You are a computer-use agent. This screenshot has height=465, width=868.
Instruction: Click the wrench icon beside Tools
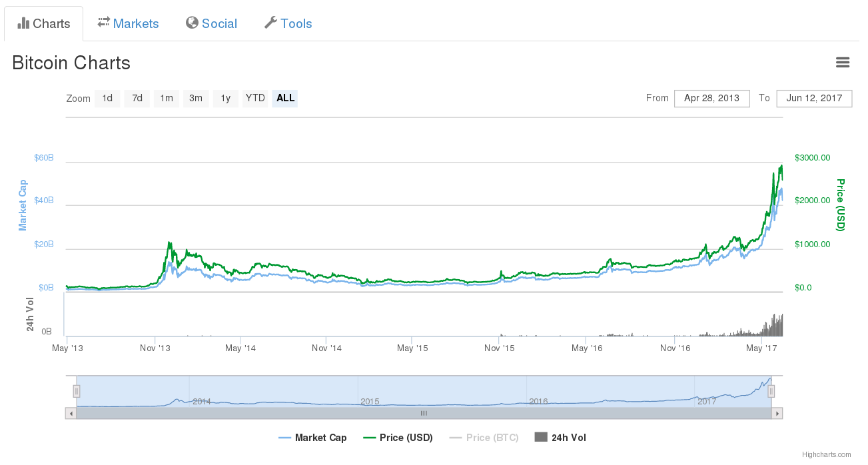tap(270, 23)
